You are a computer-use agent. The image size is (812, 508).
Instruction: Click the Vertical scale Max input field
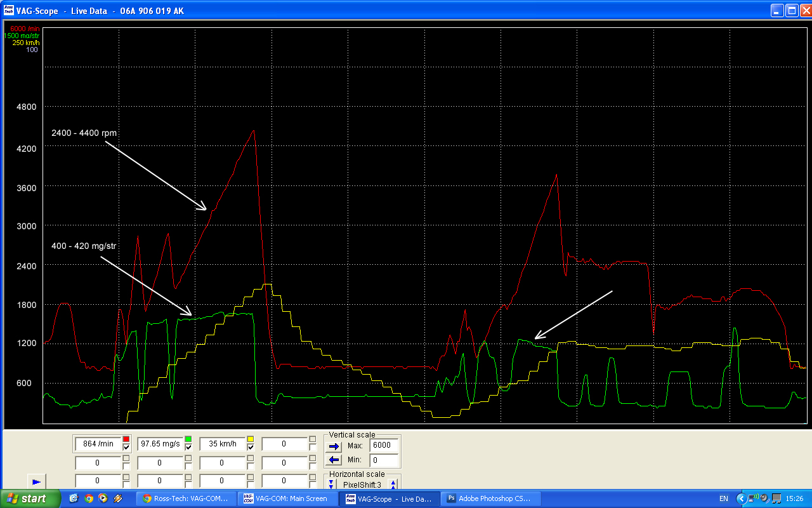click(384, 446)
